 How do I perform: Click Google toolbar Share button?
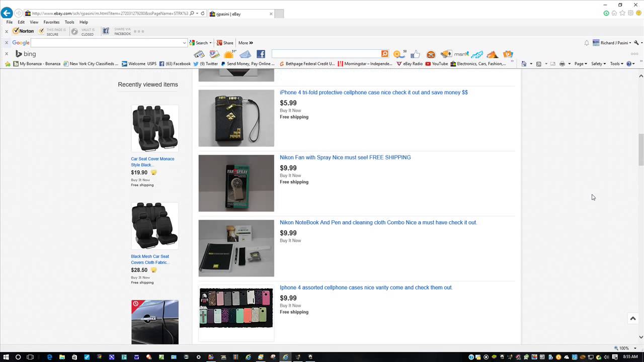pos(225,43)
